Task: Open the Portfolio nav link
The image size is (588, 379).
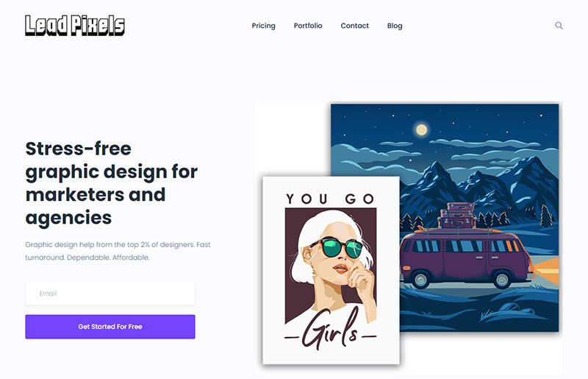Action: click(x=308, y=26)
